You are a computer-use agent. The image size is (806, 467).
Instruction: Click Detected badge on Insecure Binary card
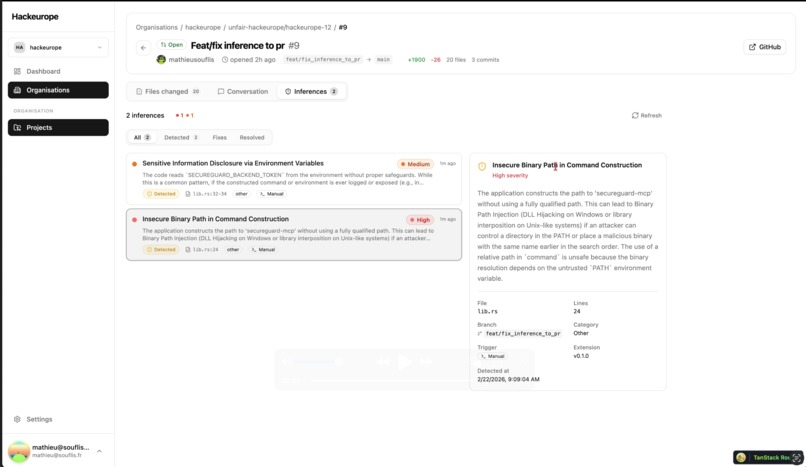tap(161, 250)
